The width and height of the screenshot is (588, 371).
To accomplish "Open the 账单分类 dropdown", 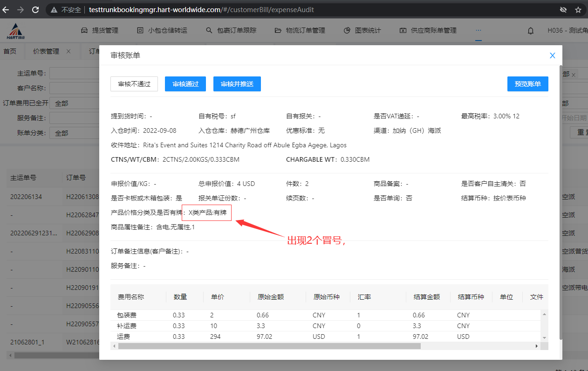I will click(x=75, y=133).
